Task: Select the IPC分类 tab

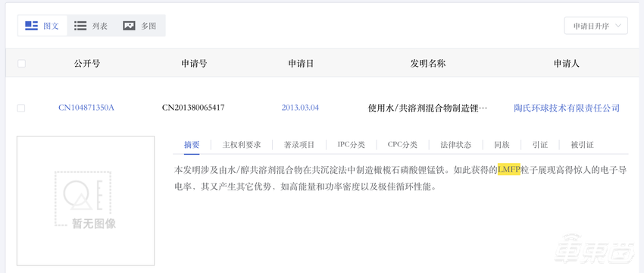Action: [351, 145]
